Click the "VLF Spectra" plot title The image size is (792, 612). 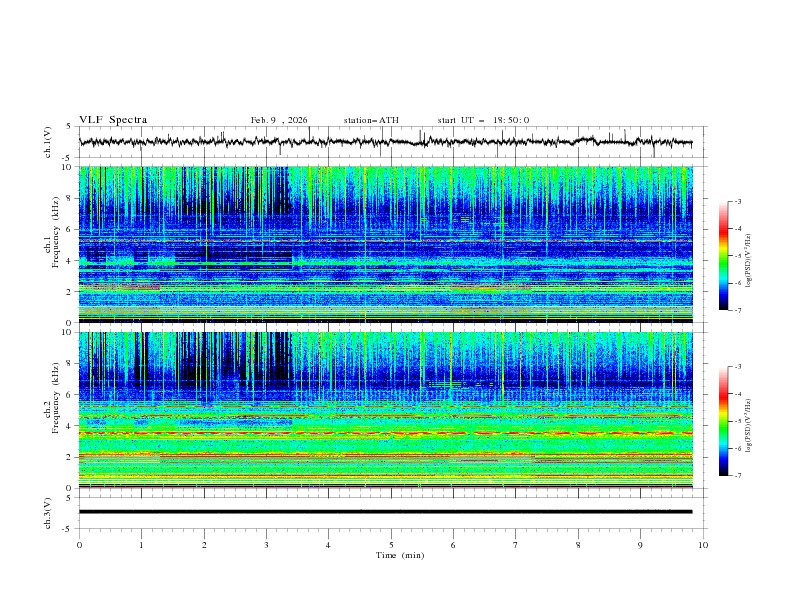(x=113, y=120)
